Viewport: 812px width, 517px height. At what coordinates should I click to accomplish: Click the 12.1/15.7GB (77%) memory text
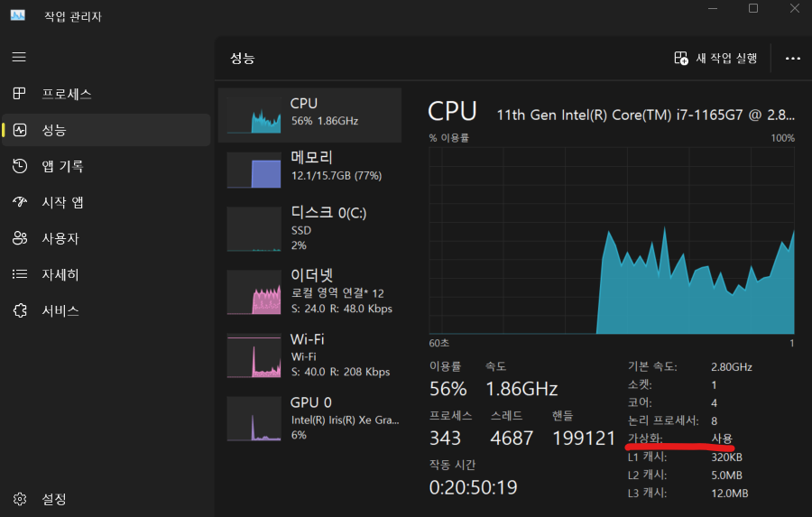(x=337, y=176)
